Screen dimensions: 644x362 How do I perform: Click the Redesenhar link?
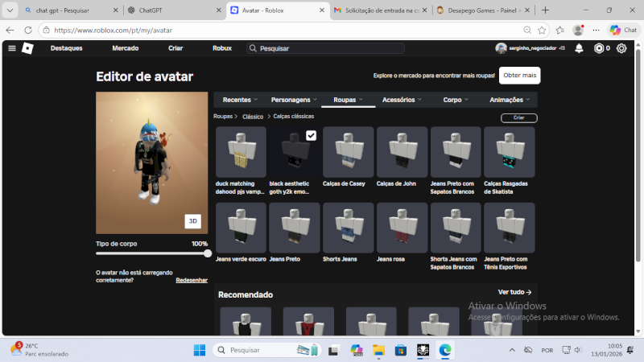(192, 280)
